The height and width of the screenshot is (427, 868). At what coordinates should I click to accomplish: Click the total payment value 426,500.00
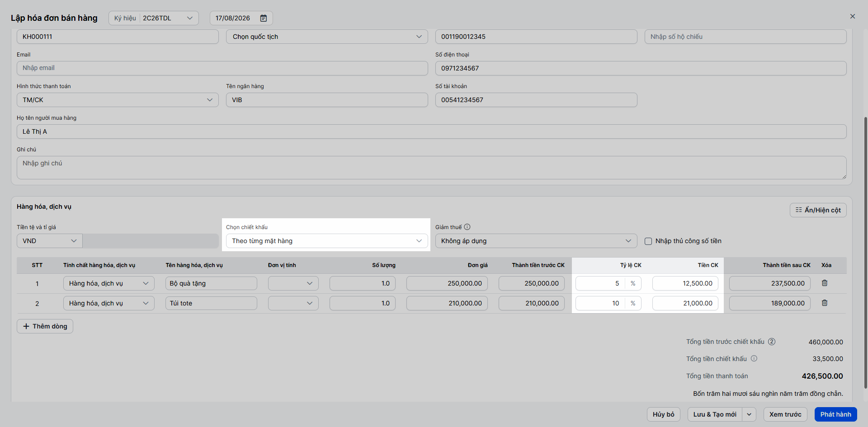click(x=822, y=376)
